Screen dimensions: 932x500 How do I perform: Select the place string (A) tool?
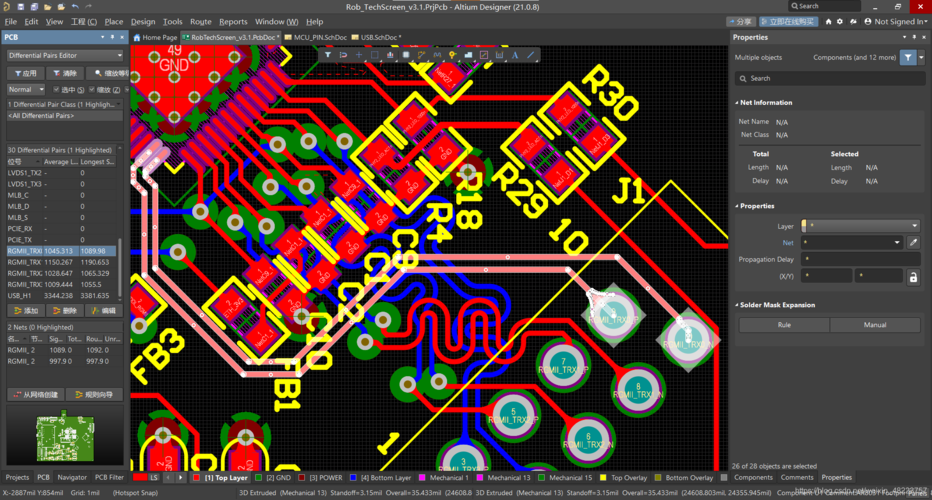click(515, 55)
